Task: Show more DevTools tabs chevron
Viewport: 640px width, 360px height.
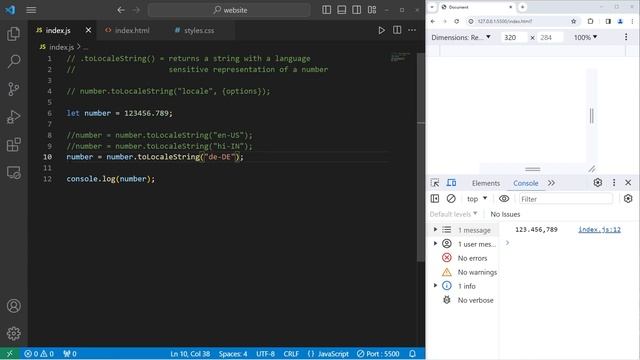Action: 551,183
